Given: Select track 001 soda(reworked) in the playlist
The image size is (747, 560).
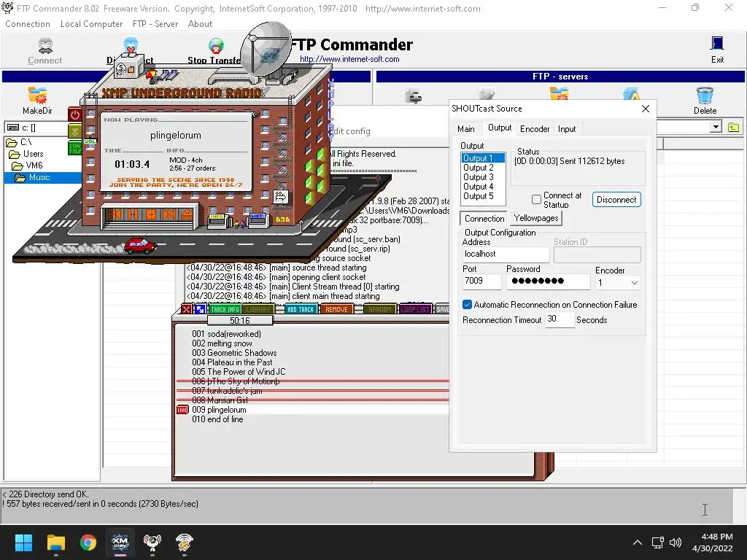Looking at the screenshot, I should (226, 334).
